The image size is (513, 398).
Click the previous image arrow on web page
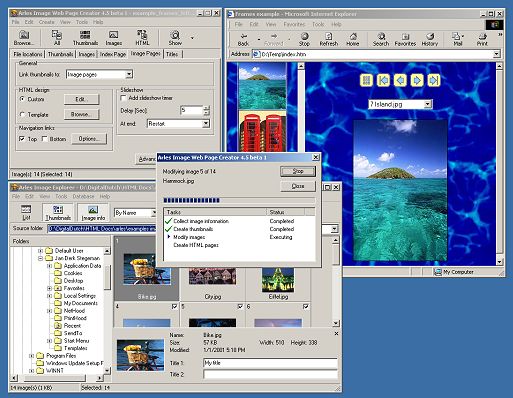click(400, 80)
